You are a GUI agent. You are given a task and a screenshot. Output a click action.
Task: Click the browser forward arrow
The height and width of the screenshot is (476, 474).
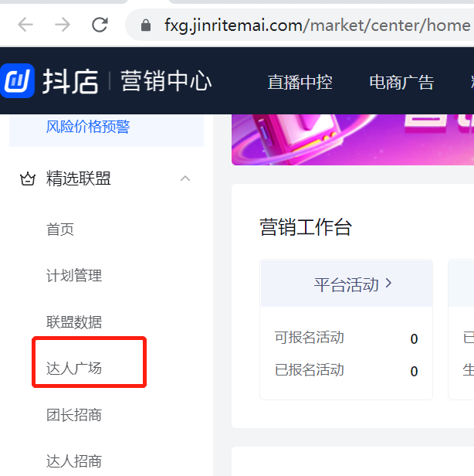[x=63, y=25]
